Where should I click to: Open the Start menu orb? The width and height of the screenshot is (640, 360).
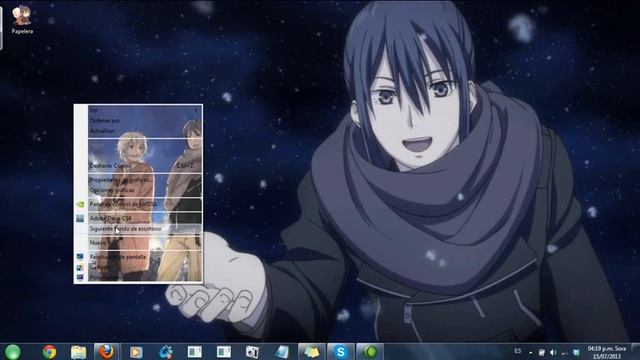pyautogui.click(x=13, y=352)
